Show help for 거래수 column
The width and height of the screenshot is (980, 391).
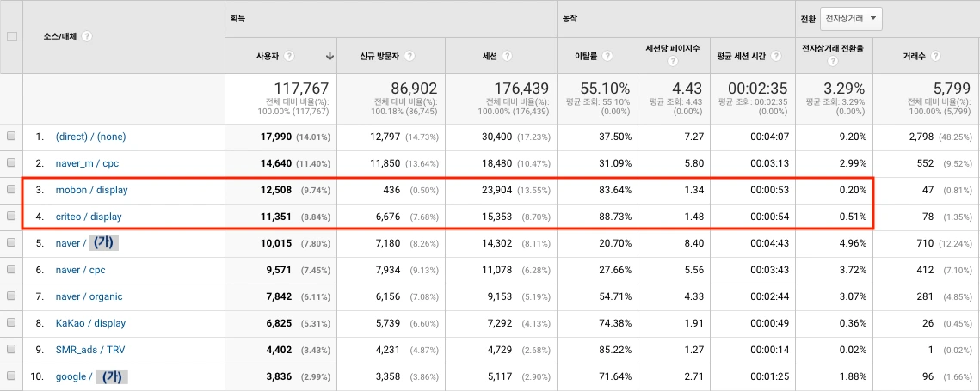(x=935, y=56)
